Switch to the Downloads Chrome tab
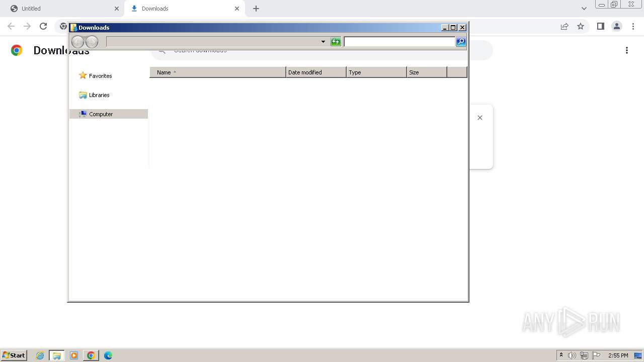 tap(184, 9)
